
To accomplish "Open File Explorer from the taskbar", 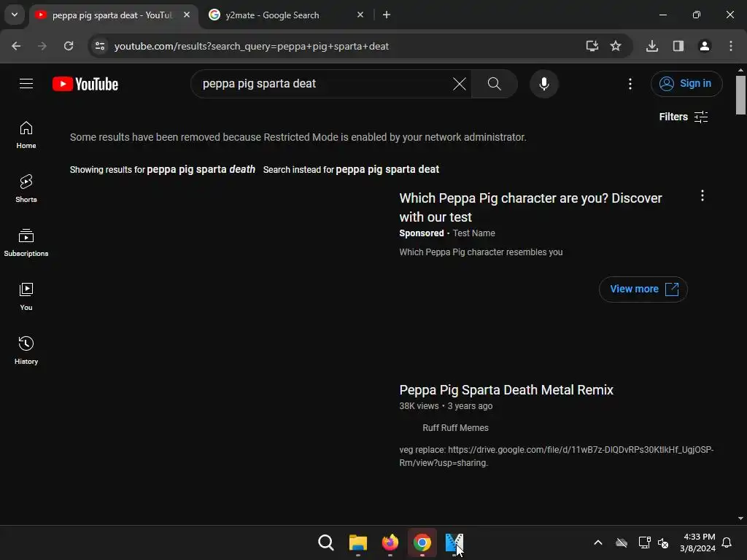I will [357, 542].
